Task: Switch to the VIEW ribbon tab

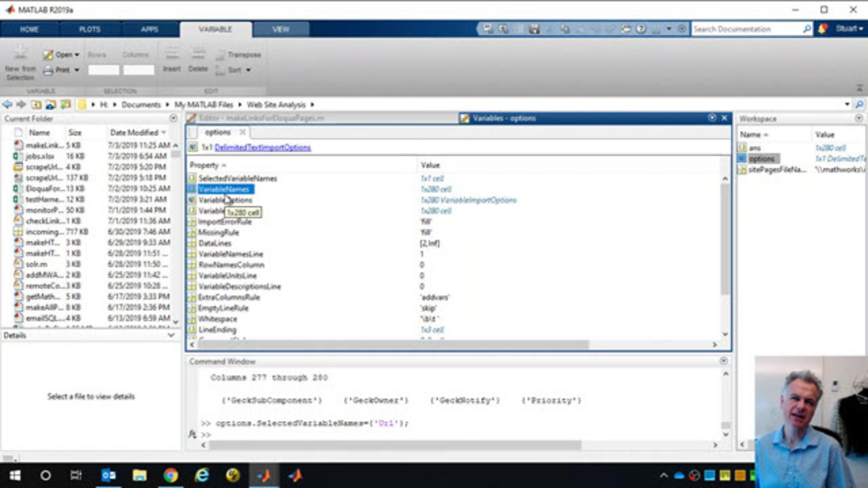Action: pyautogui.click(x=281, y=29)
